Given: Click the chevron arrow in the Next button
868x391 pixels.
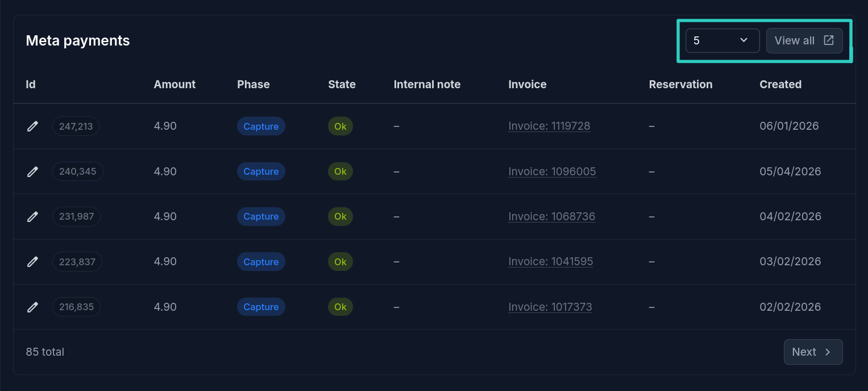Looking at the screenshot, I should (x=828, y=352).
